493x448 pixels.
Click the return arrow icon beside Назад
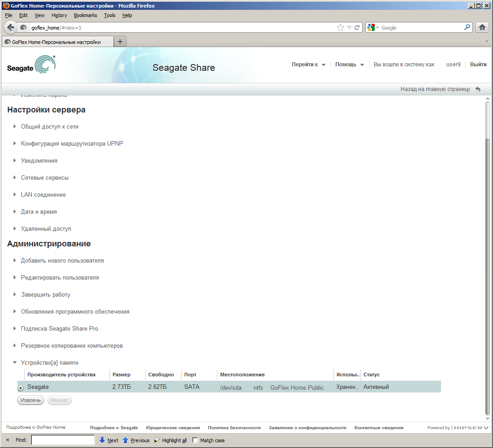[478, 89]
